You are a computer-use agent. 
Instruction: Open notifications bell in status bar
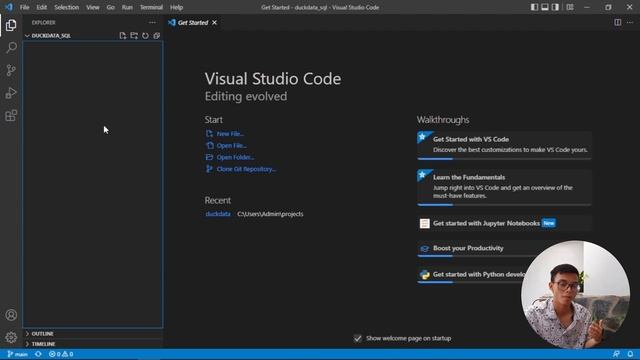(x=630, y=354)
